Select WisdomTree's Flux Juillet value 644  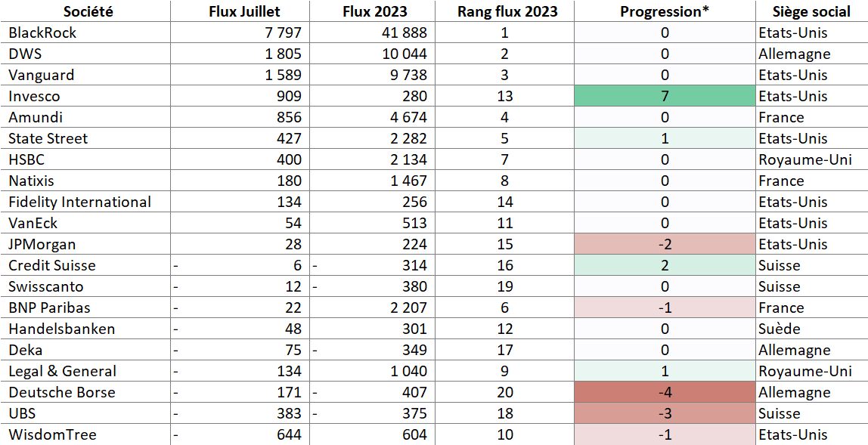pos(289,435)
